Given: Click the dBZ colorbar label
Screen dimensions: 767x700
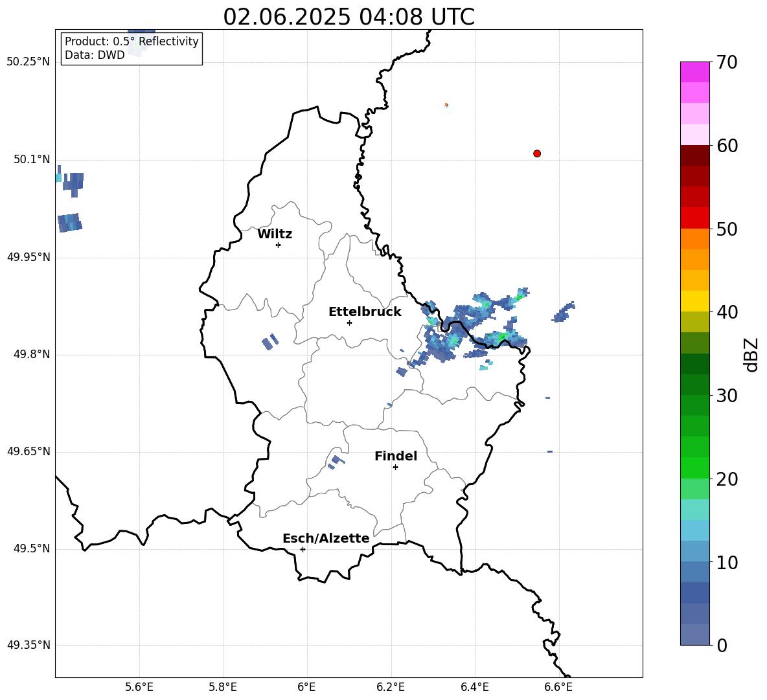Looking at the screenshot, I should point(751,354).
